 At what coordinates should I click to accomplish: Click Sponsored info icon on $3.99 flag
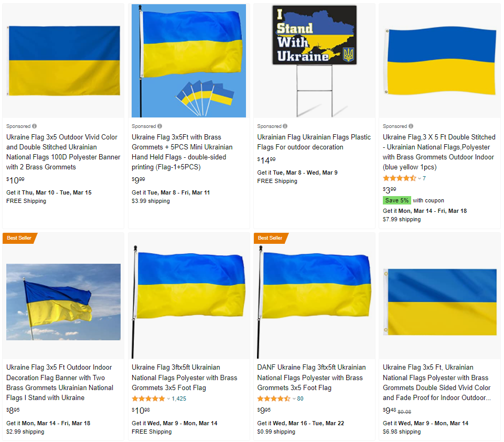(x=411, y=126)
